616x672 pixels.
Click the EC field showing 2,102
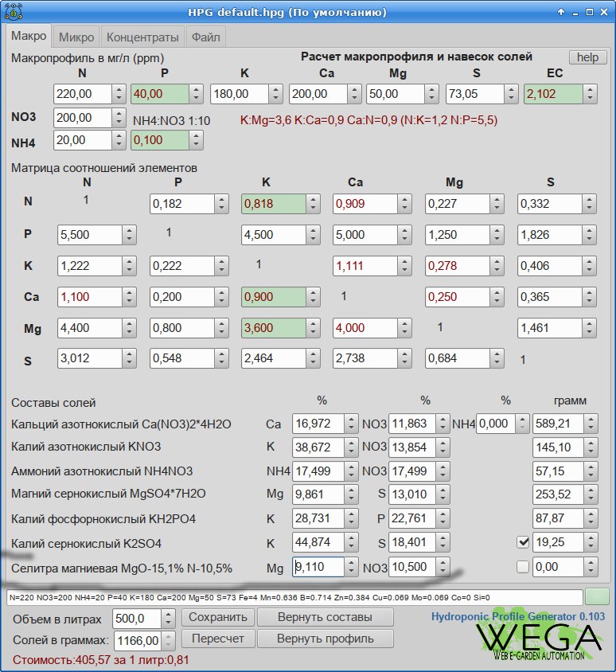point(553,94)
